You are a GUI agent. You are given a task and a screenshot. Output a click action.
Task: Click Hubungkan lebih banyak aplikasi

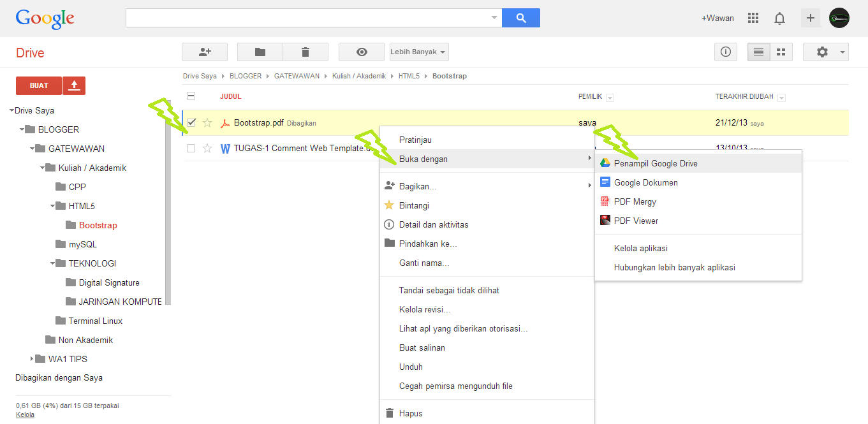(x=698, y=267)
